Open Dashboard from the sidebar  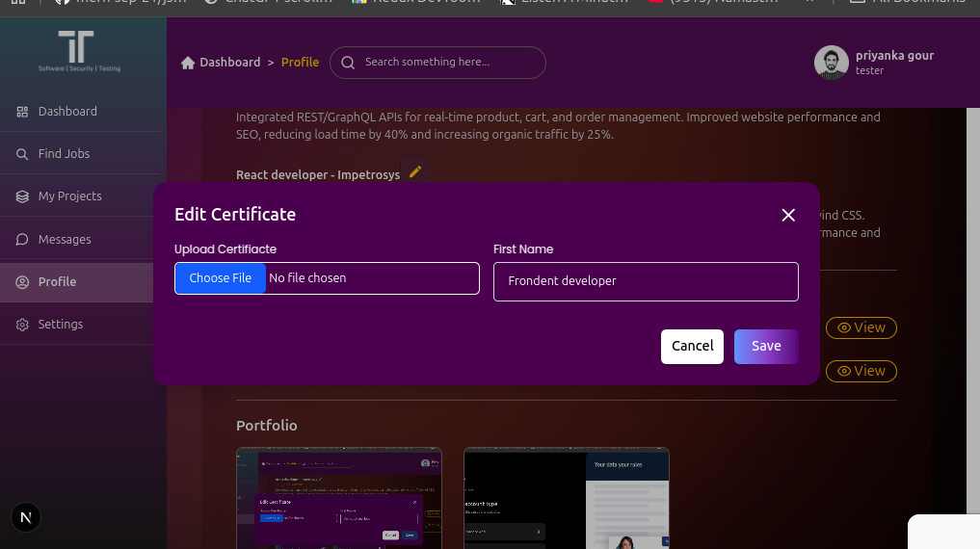point(66,112)
